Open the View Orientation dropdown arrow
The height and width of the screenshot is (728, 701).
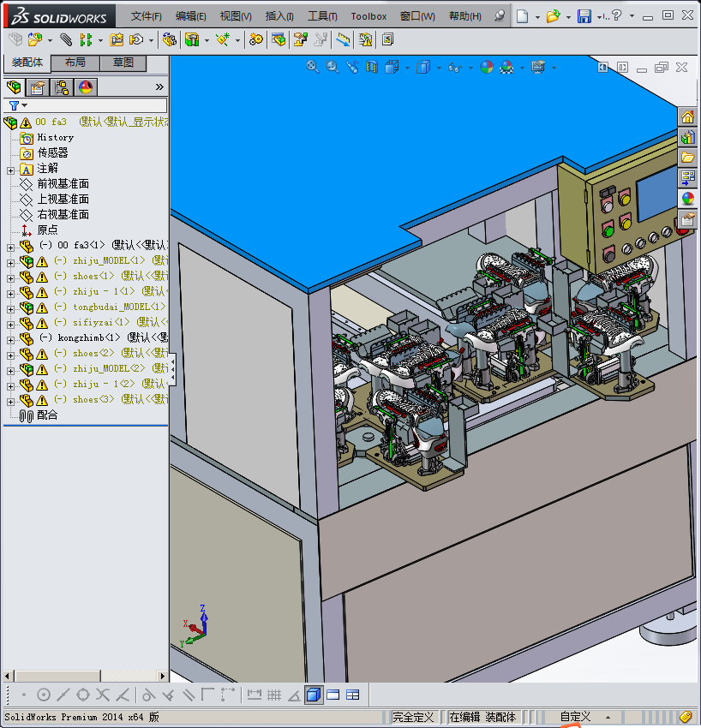coord(408,69)
